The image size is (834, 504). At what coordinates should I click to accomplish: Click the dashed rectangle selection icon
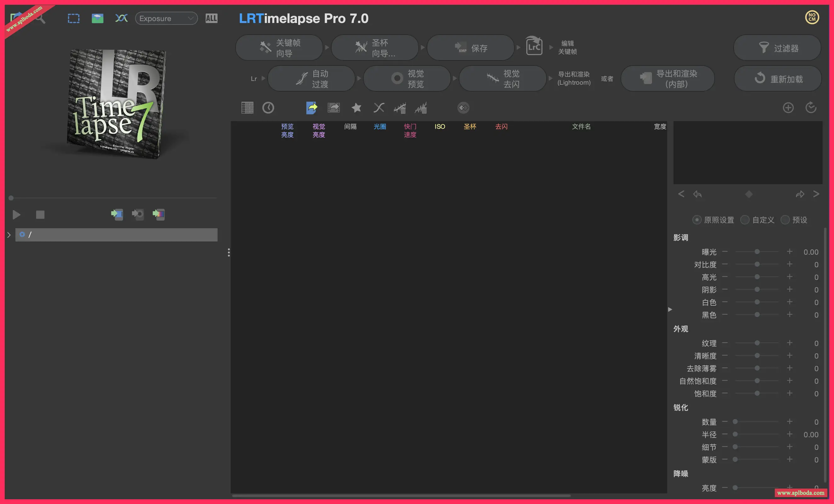[x=73, y=18]
